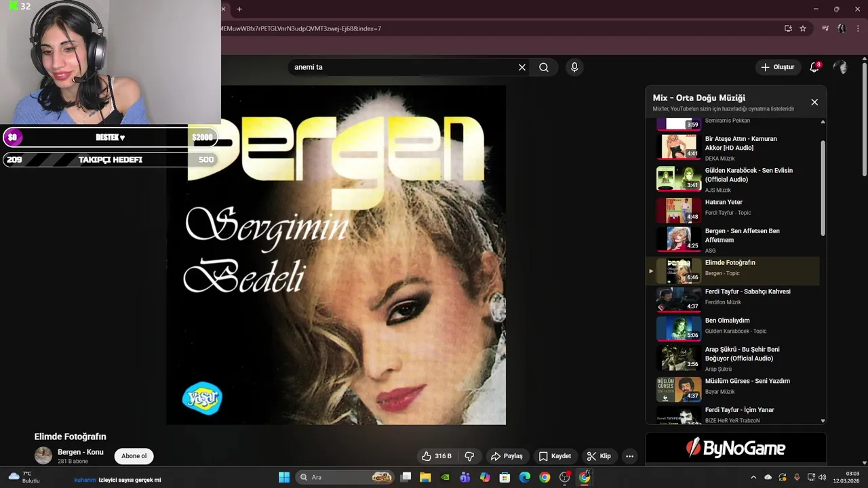
Task: Clear the YouTube search box text
Action: click(x=522, y=67)
